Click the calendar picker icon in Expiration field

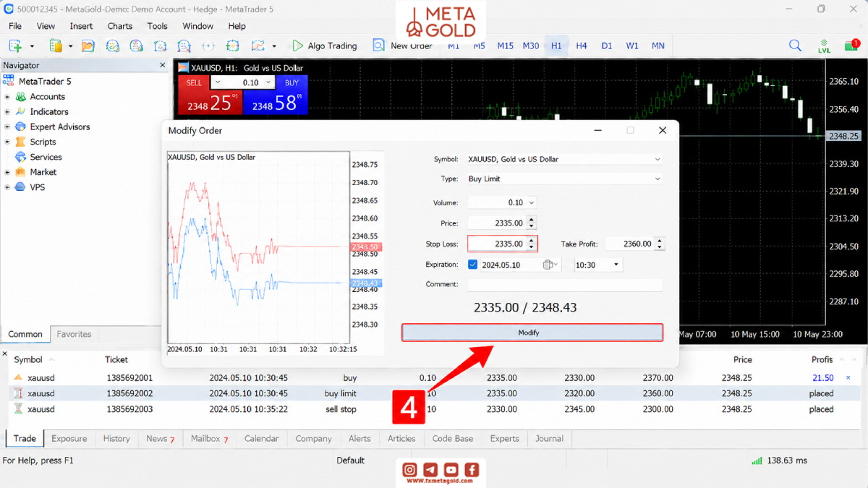[x=548, y=265]
